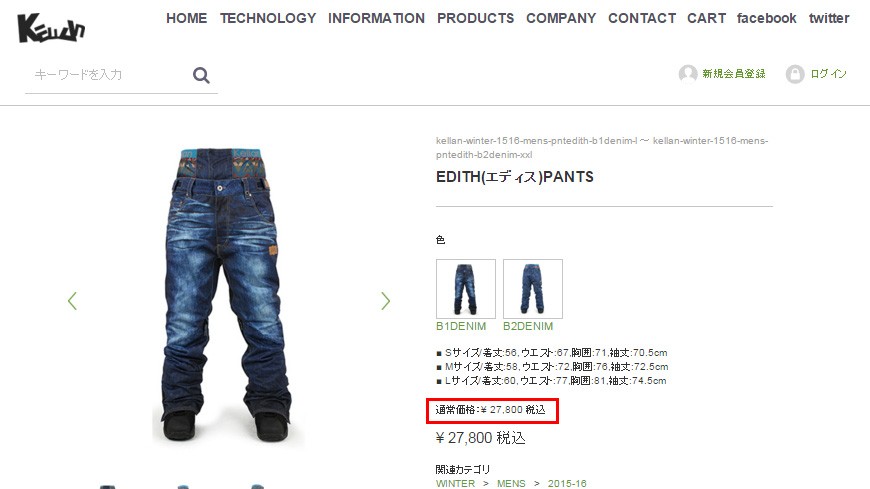Viewport: 870px width, 489px height.
Task: Show previous product image with left arrow
Action: 72,301
